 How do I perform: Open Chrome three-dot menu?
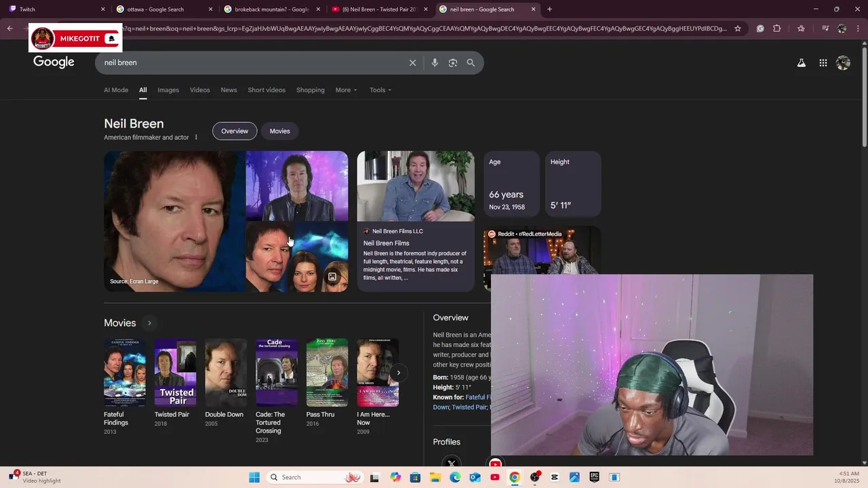pyautogui.click(x=858, y=28)
